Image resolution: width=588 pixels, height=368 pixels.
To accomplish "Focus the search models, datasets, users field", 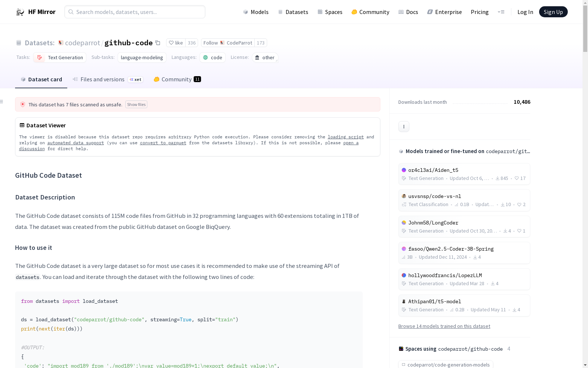I will pos(135,12).
